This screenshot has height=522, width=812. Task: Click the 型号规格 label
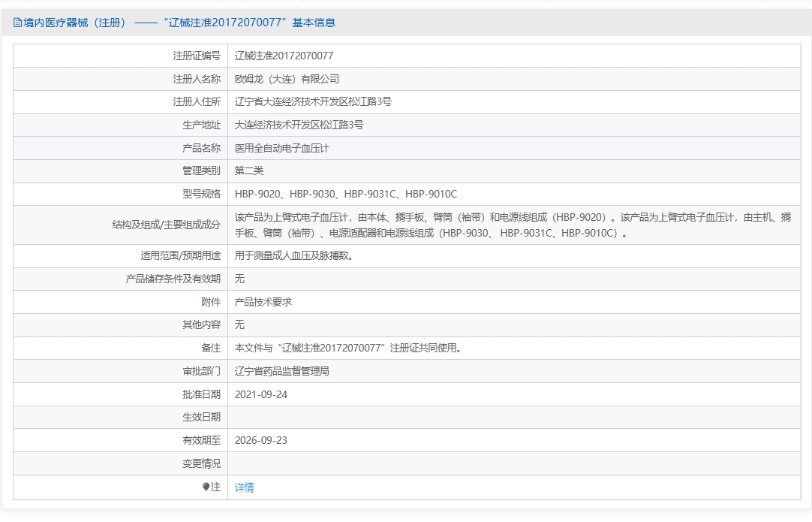click(201, 194)
